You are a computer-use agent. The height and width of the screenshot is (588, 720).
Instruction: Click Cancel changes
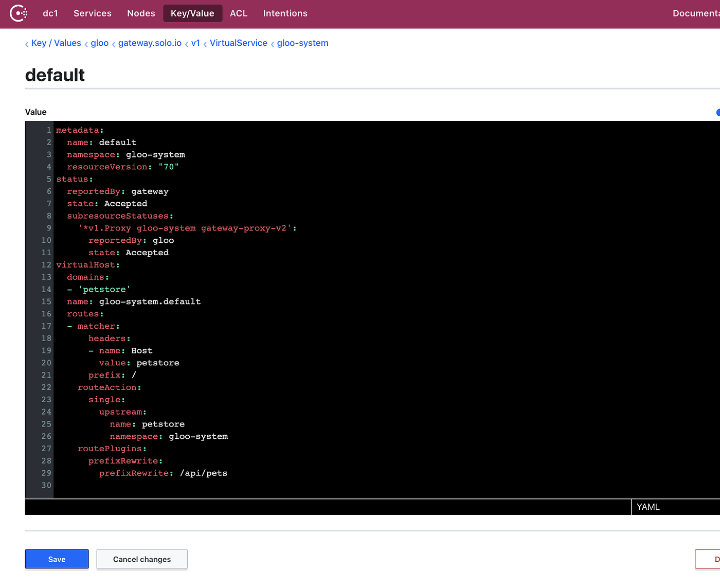click(141, 559)
